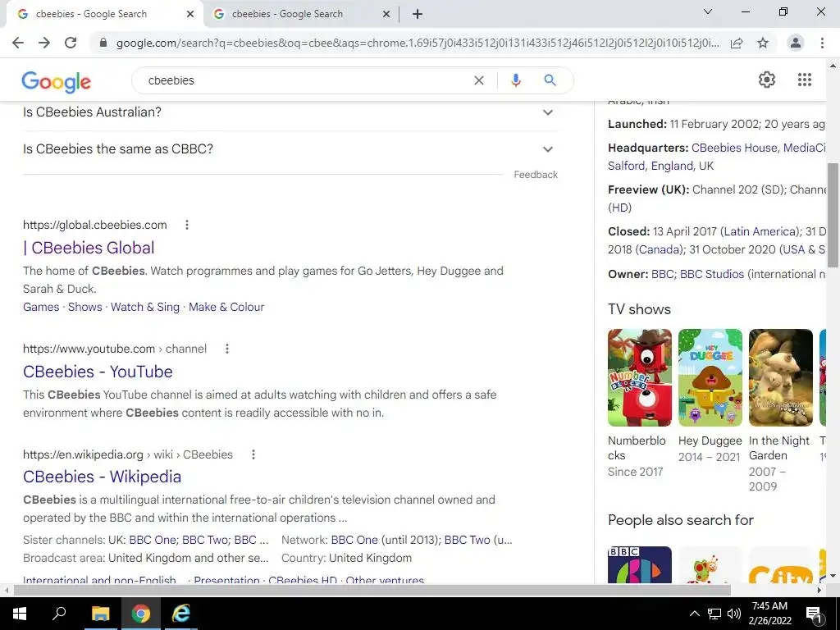Image resolution: width=840 pixels, height=630 pixels.
Task: Open the Shows sitelink
Action: [84, 307]
